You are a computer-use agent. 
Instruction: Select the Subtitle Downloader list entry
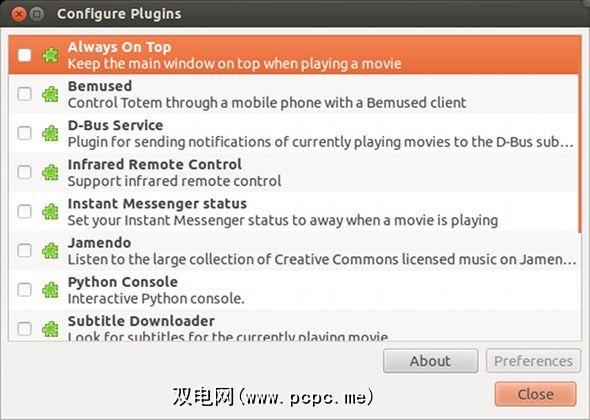tap(293, 325)
